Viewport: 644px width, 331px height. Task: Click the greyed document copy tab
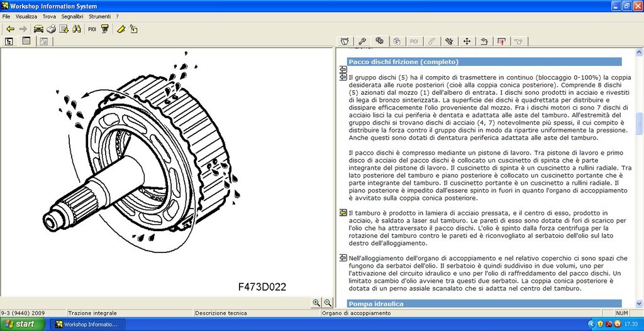pos(397,41)
